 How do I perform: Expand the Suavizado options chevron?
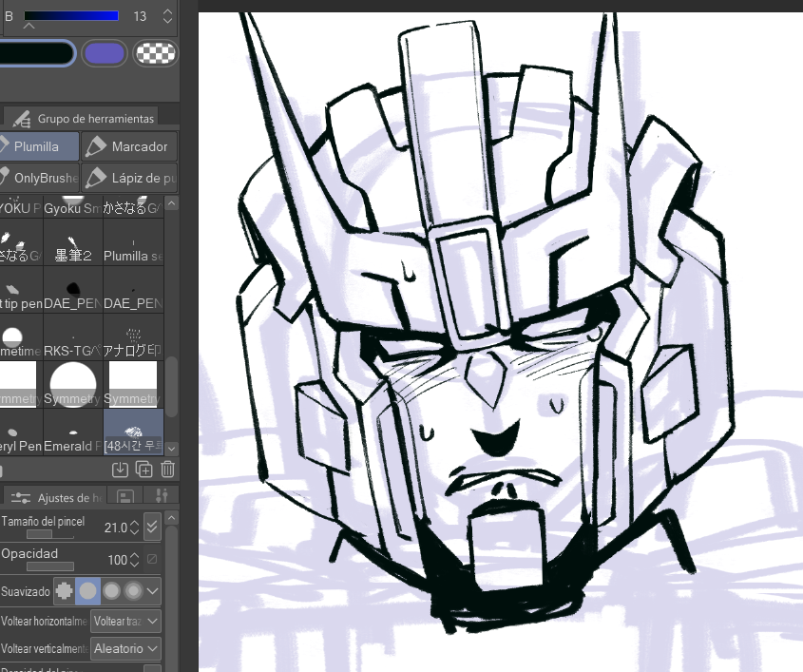153,591
